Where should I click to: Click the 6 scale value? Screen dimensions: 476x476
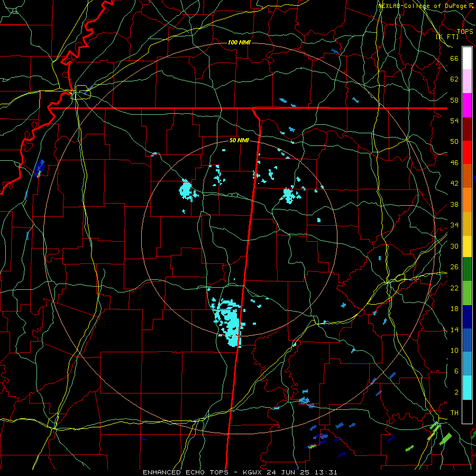456,371
